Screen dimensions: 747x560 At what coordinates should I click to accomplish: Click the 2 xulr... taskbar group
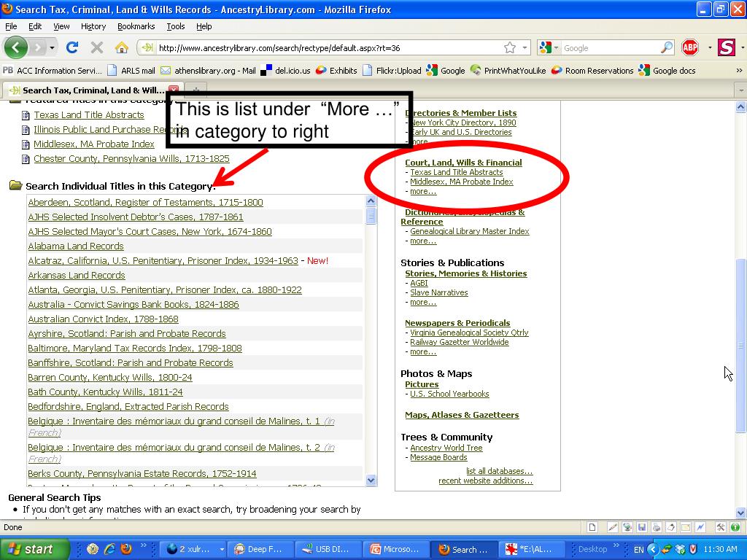190,549
